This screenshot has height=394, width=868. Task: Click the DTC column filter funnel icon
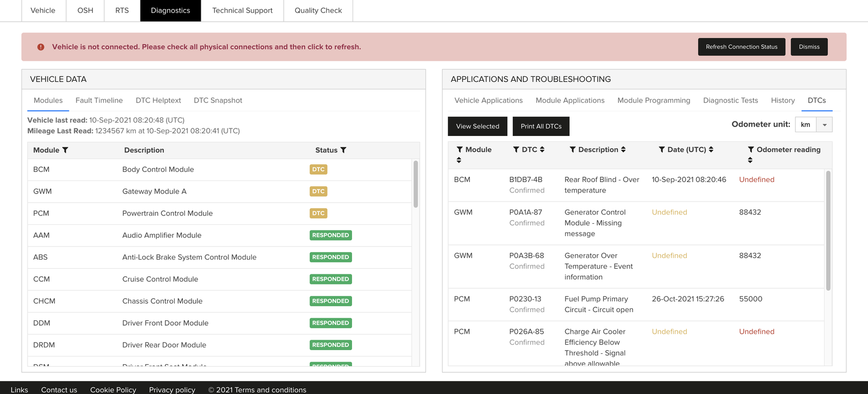[x=516, y=150]
